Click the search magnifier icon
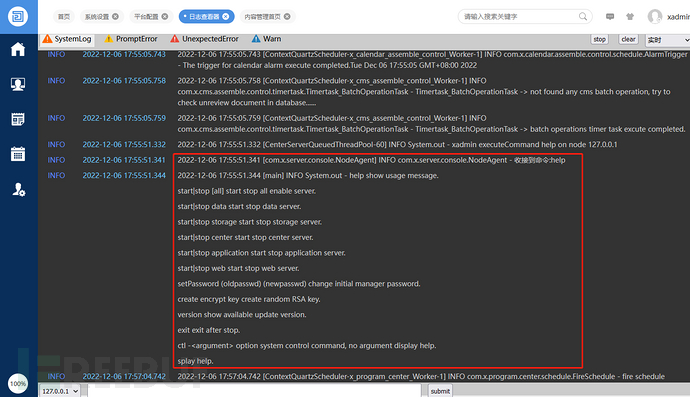This screenshot has width=690, height=397. pos(583,16)
